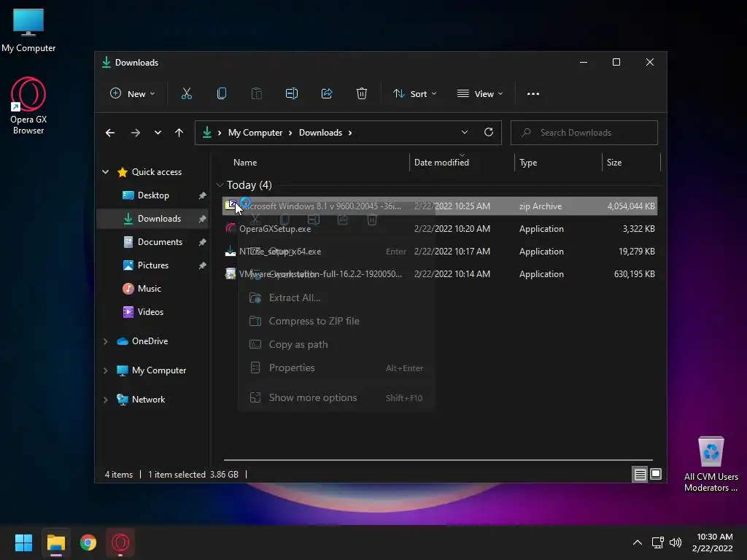Launch Chrome from the taskbar
Image resolution: width=747 pixels, height=560 pixels.
pos(88,542)
